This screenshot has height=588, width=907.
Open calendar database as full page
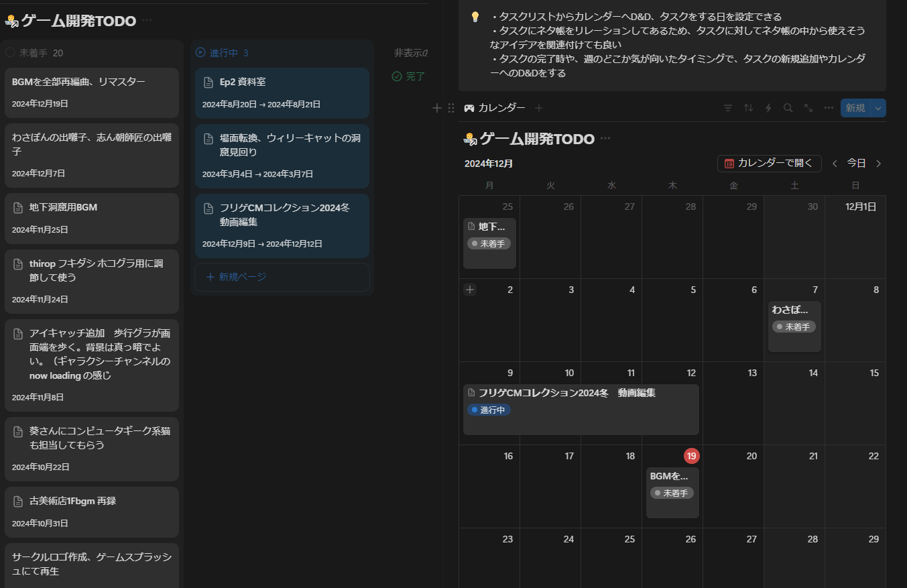click(808, 108)
